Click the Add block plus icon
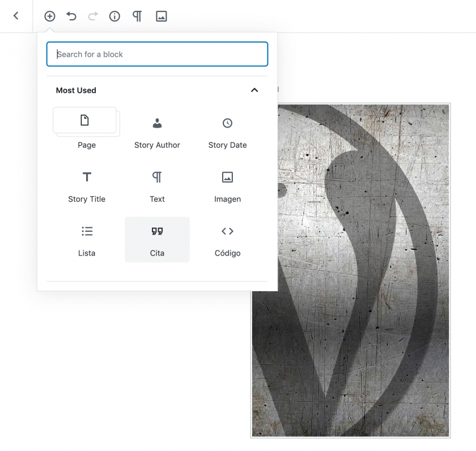 point(50,16)
